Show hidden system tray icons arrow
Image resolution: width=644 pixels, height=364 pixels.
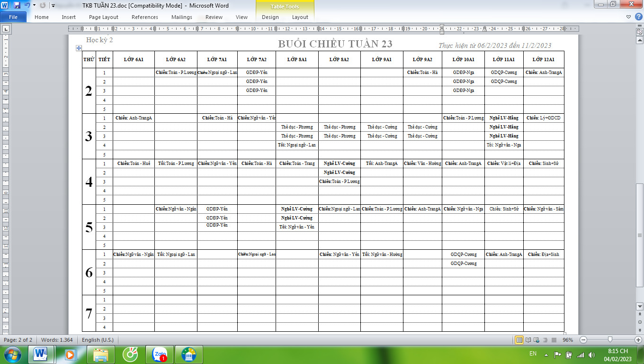[546, 354]
